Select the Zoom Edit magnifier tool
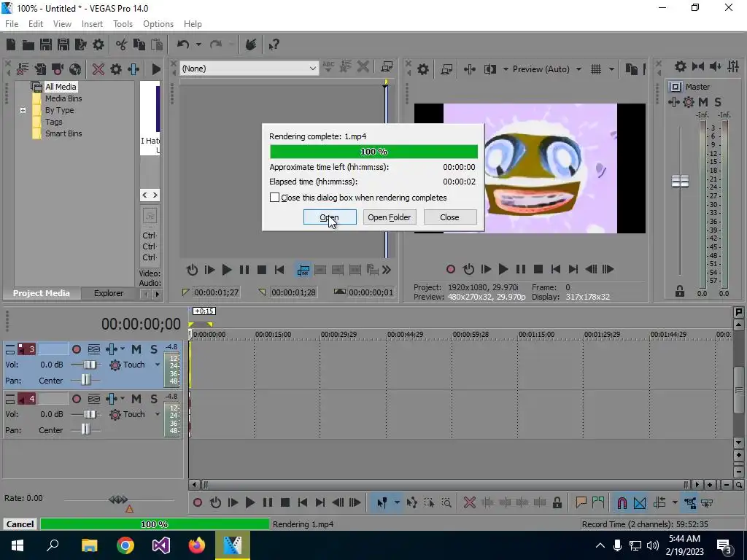The image size is (747, 560). [x=446, y=503]
